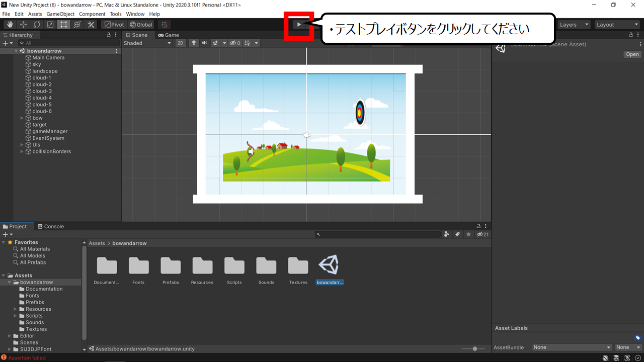The width and height of the screenshot is (644, 362).
Task: Click the Open button in Inspector
Action: click(x=632, y=54)
